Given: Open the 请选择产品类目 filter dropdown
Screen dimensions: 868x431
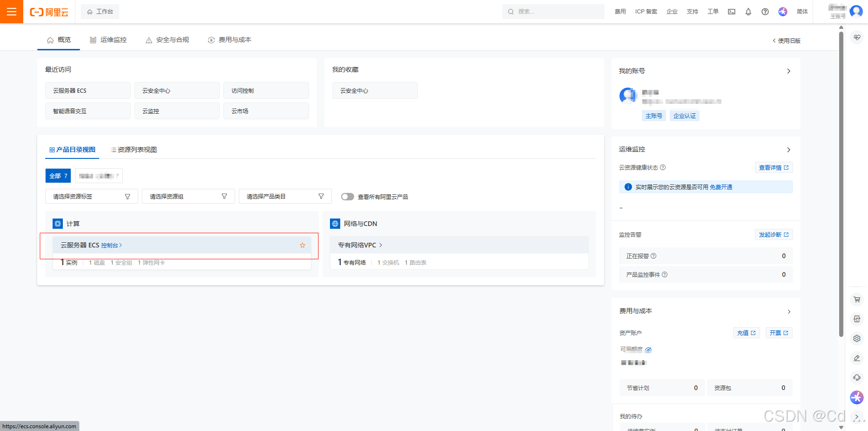Looking at the screenshot, I should 285,196.
